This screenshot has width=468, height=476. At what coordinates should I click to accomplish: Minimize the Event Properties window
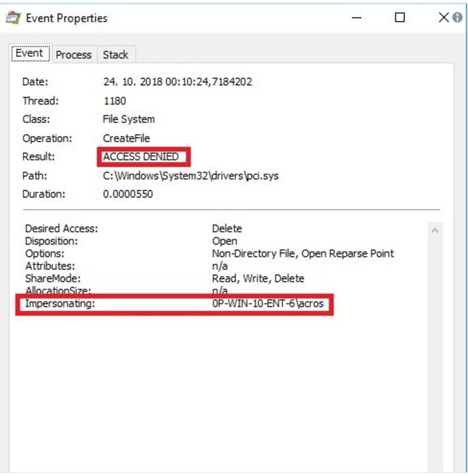coord(357,18)
